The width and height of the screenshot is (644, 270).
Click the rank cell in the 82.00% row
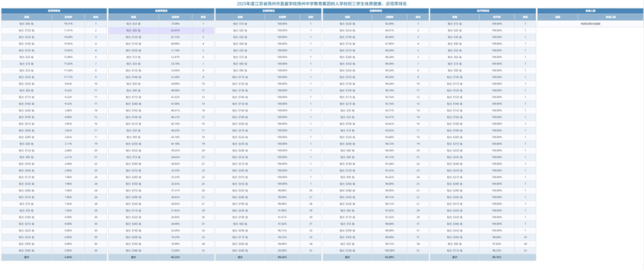tap(311, 250)
